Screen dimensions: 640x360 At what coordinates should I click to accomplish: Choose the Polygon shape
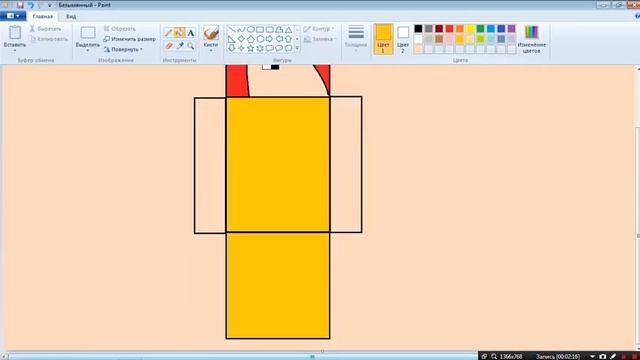279,29
